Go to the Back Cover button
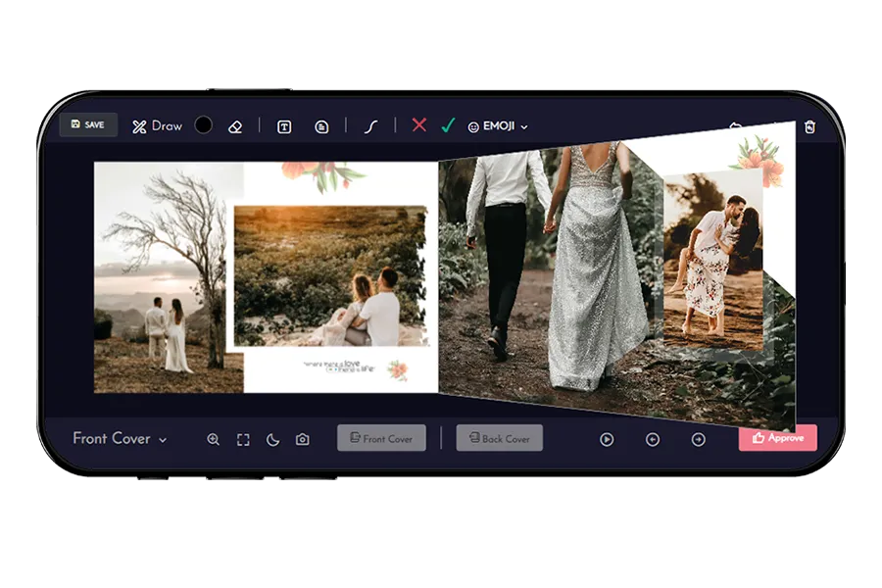 pos(500,438)
